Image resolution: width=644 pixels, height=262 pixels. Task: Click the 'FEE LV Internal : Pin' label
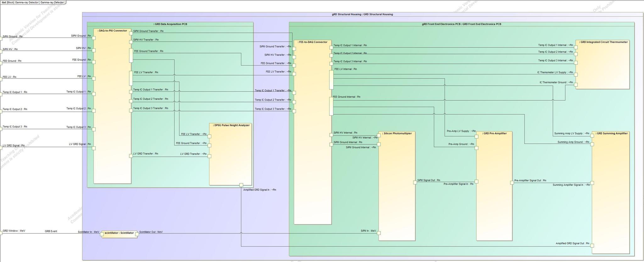346,69
